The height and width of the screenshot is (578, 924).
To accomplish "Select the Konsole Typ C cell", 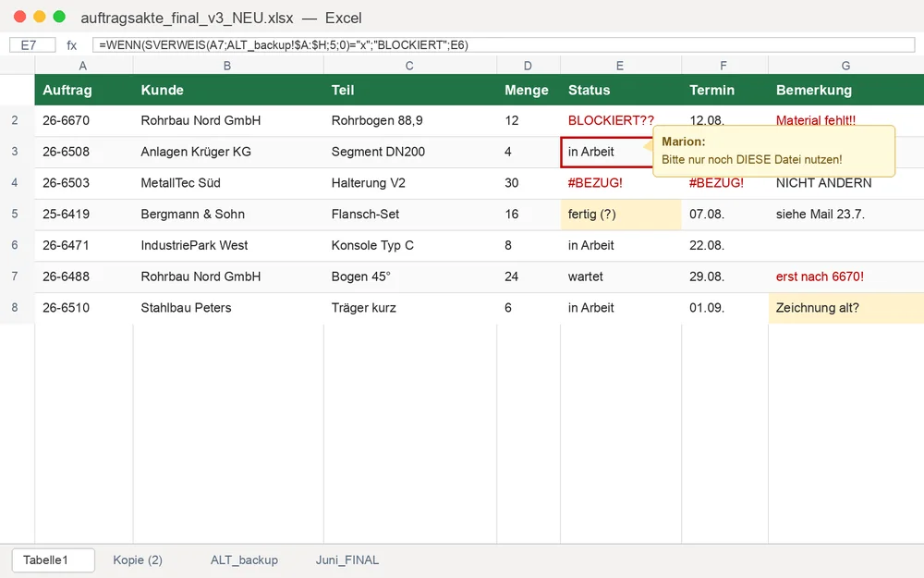I will (x=410, y=245).
